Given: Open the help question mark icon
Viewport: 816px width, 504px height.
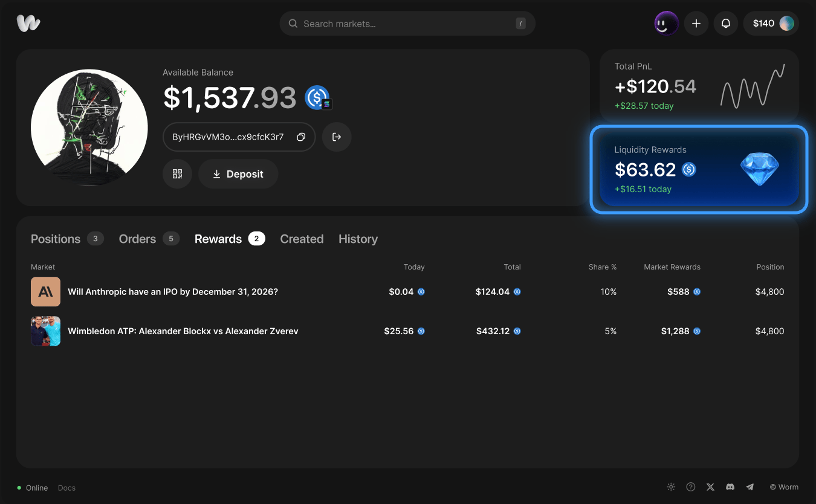Looking at the screenshot, I should point(691,487).
